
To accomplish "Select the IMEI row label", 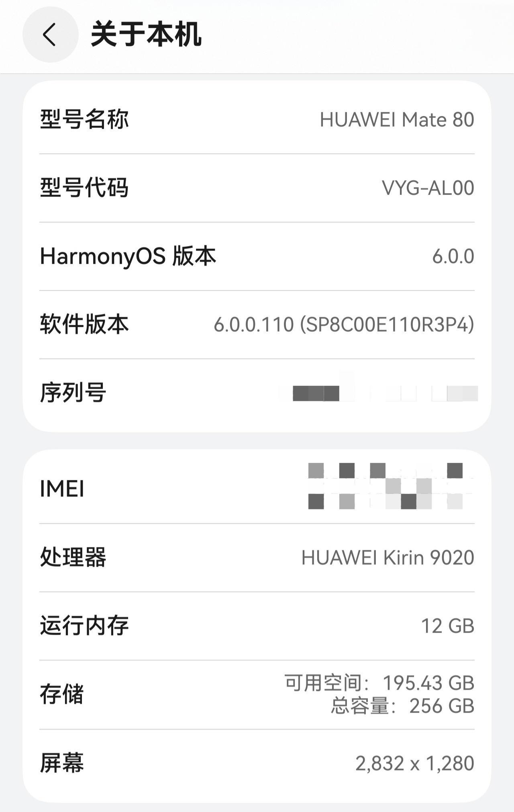I will (62, 489).
